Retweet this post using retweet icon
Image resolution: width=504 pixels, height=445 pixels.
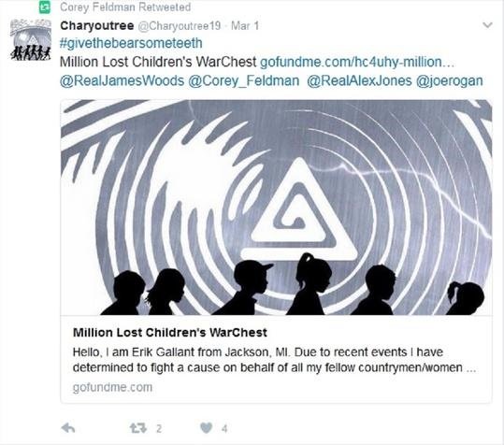(x=137, y=428)
